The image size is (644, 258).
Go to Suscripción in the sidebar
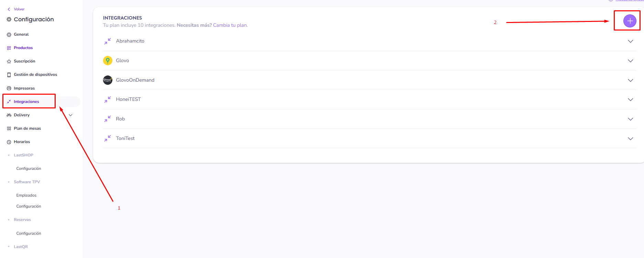click(24, 61)
